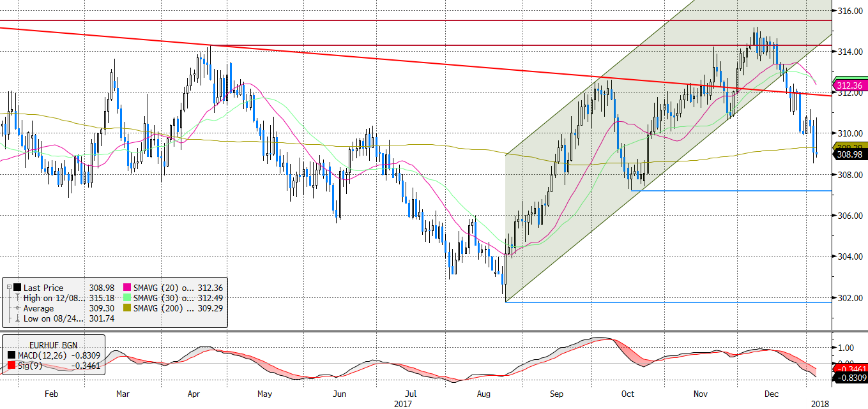Click the red -0.3461 signal value tag
This screenshot has height=409, width=868.
click(849, 369)
